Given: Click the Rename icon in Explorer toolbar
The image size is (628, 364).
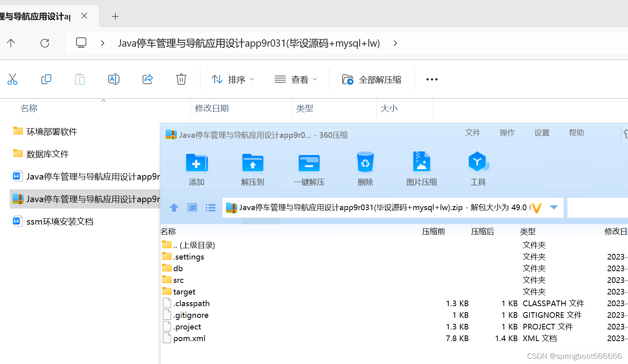Looking at the screenshot, I should (x=114, y=79).
